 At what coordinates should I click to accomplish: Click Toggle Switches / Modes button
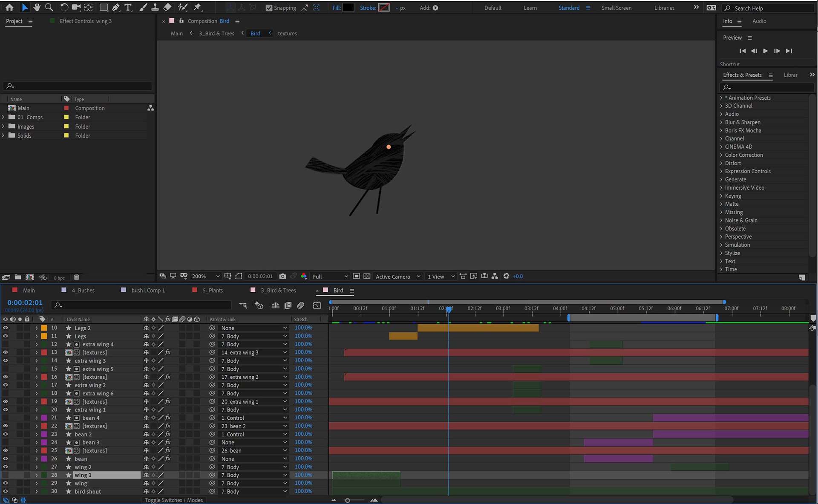coord(173,500)
